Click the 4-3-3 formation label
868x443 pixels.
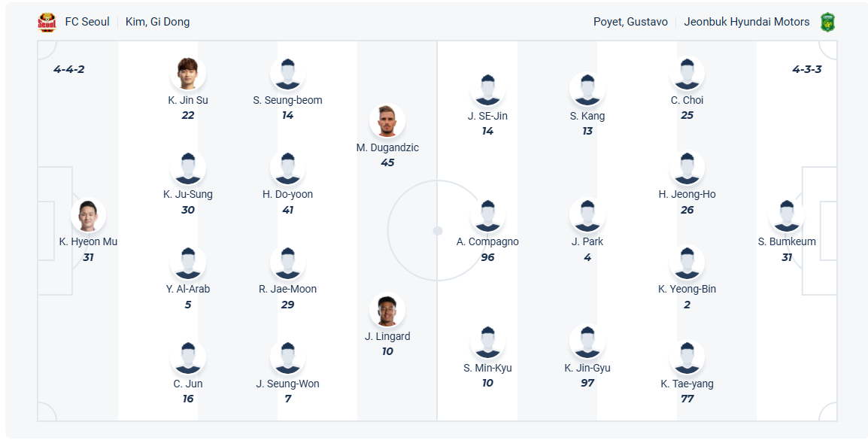(807, 69)
